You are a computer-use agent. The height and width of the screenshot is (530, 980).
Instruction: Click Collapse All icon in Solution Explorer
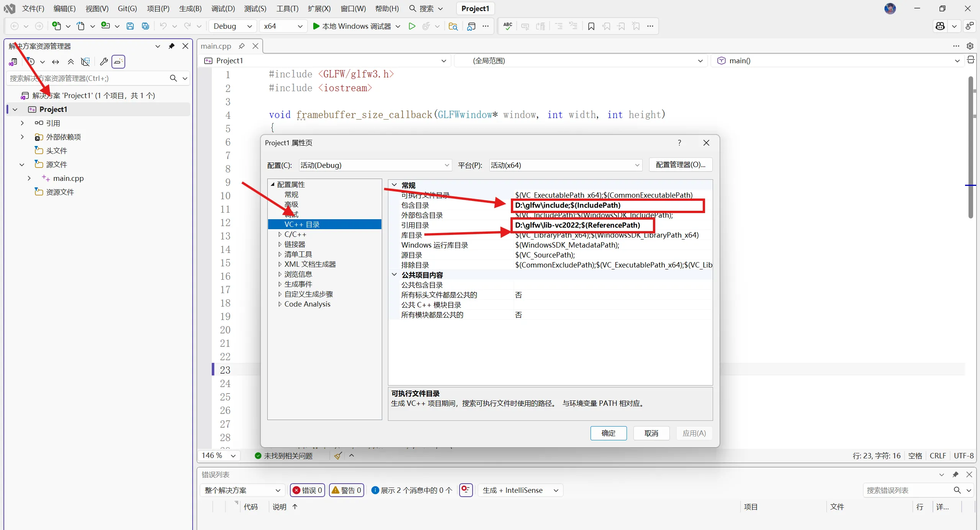click(71, 61)
